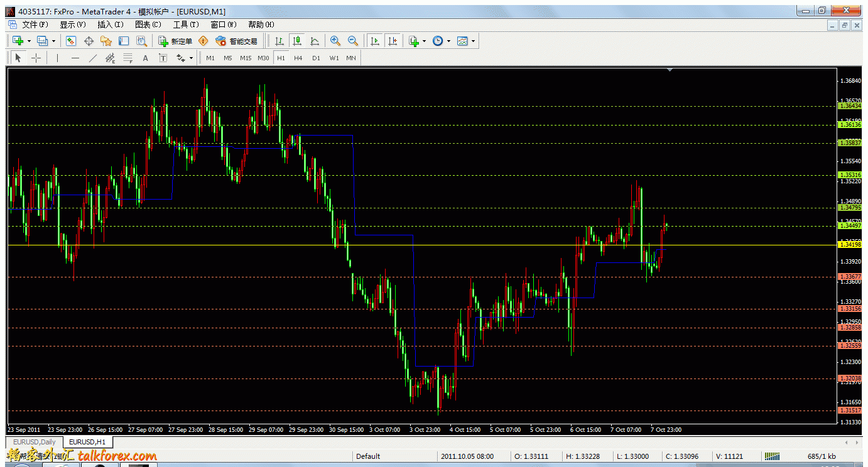Image resolution: width=868 pixels, height=467 pixels.
Task: Switch to MN timeframe
Action: (x=351, y=58)
